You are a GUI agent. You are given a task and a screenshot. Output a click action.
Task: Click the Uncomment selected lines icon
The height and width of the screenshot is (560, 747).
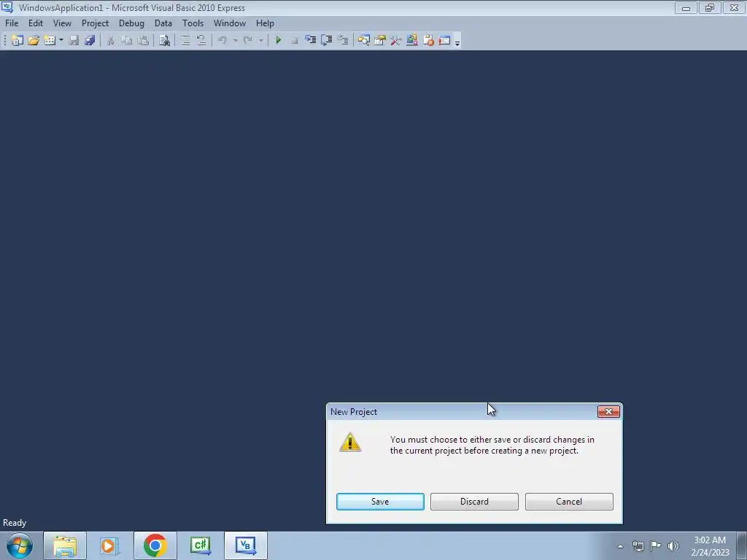point(201,41)
